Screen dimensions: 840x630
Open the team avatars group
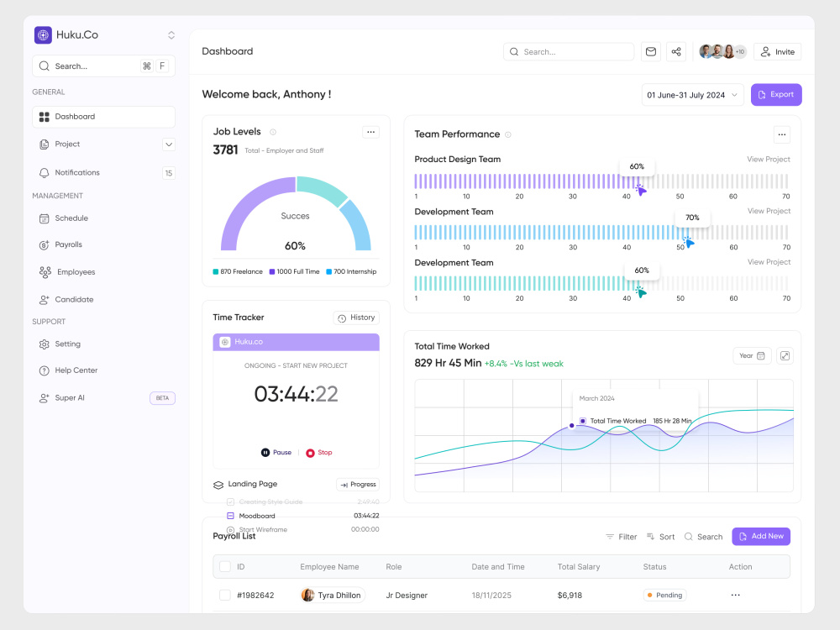tap(722, 52)
